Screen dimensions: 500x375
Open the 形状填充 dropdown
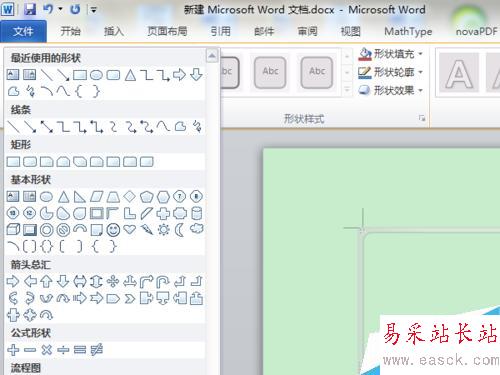coord(420,53)
